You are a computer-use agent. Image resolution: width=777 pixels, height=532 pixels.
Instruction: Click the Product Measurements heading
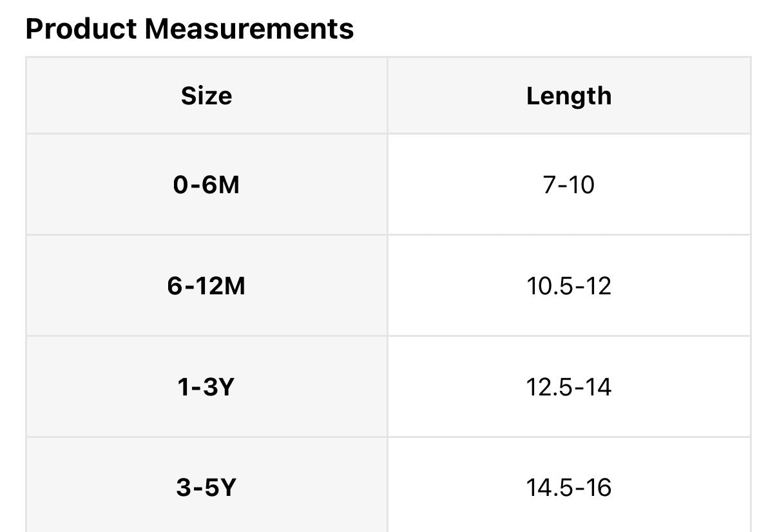pyautogui.click(x=189, y=29)
